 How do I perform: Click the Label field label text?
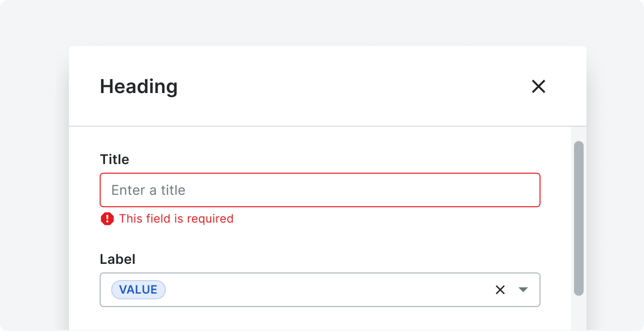(x=118, y=259)
